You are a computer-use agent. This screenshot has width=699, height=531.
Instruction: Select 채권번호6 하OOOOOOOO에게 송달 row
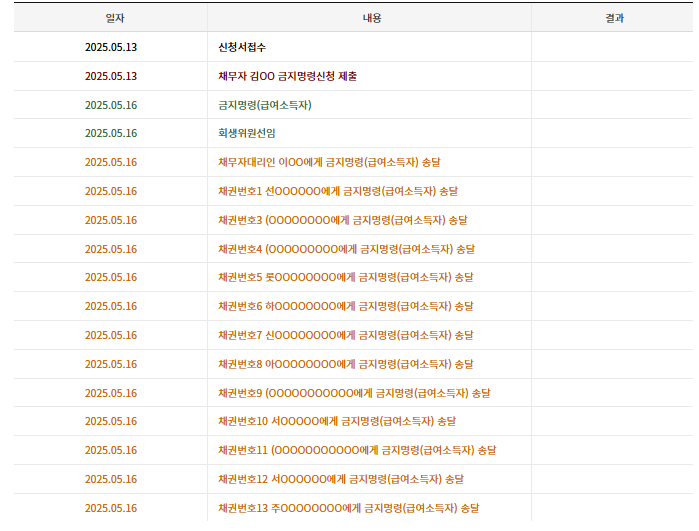click(x=353, y=306)
